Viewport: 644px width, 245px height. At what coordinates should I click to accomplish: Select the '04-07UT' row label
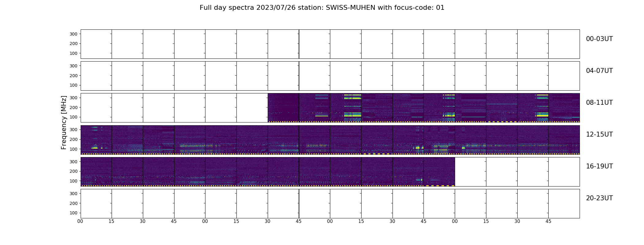click(599, 71)
